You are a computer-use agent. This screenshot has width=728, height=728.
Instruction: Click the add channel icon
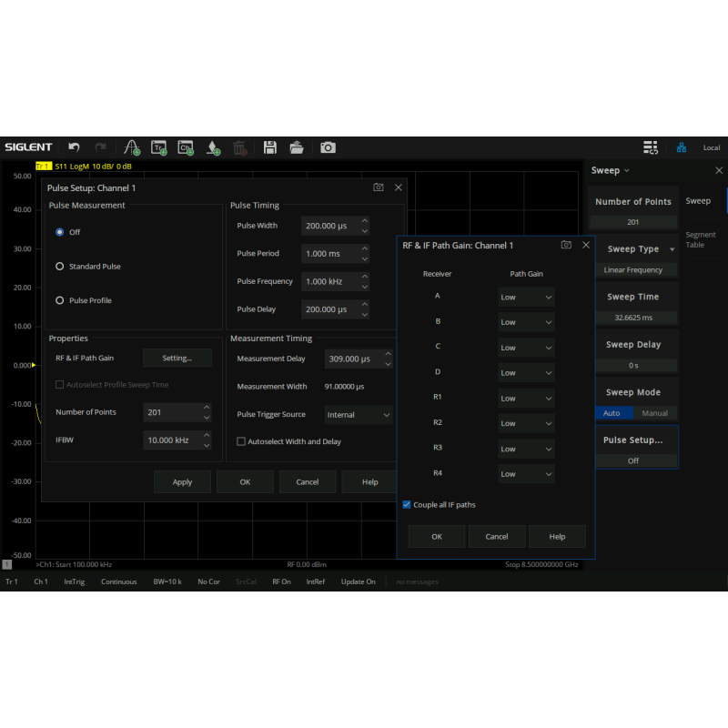click(x=186, y=147)
